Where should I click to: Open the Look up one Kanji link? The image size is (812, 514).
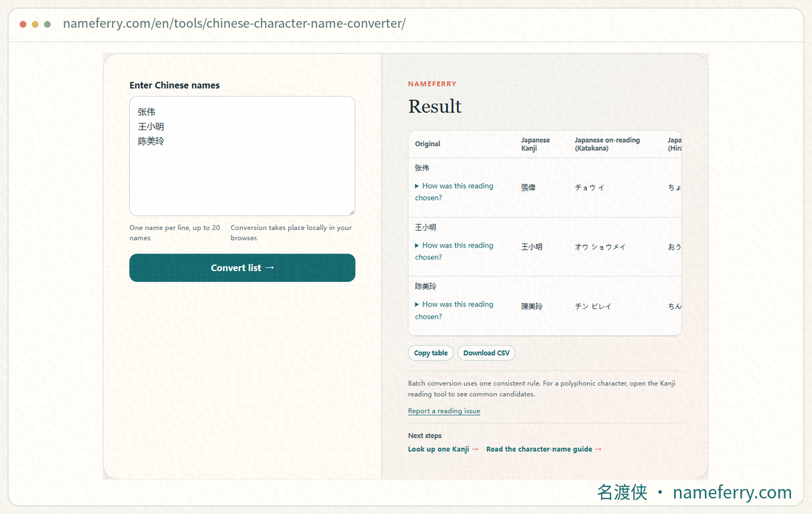pyautogui.click(x=443, y=449)
